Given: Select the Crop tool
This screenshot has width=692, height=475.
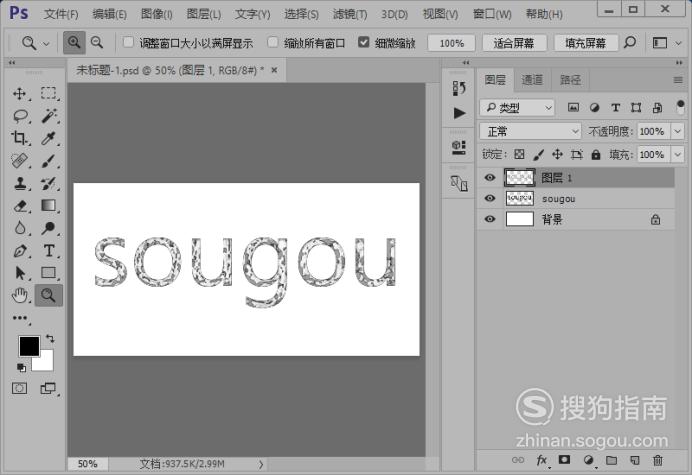Looking at the screenshot, I should click(19, 139).
